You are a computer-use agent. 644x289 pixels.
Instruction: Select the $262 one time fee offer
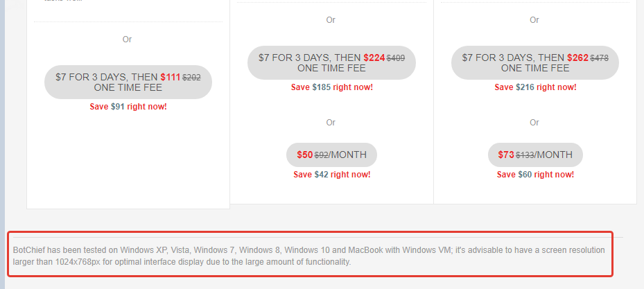[x=534, y=62]
